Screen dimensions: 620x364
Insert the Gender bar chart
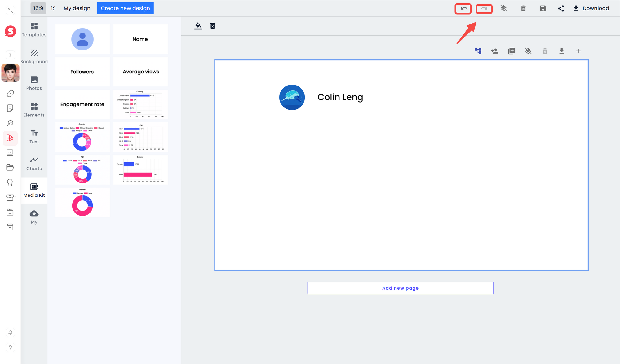(140, 170)
